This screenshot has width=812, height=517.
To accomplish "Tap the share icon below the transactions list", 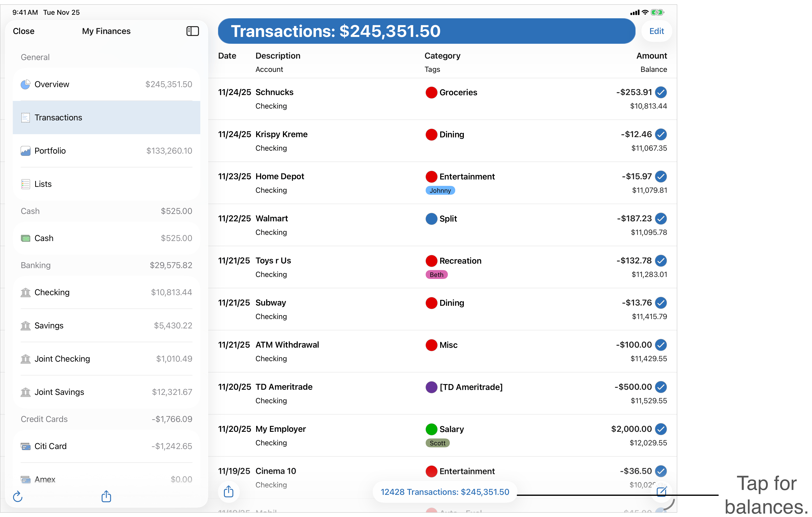I will click(229, 491).
